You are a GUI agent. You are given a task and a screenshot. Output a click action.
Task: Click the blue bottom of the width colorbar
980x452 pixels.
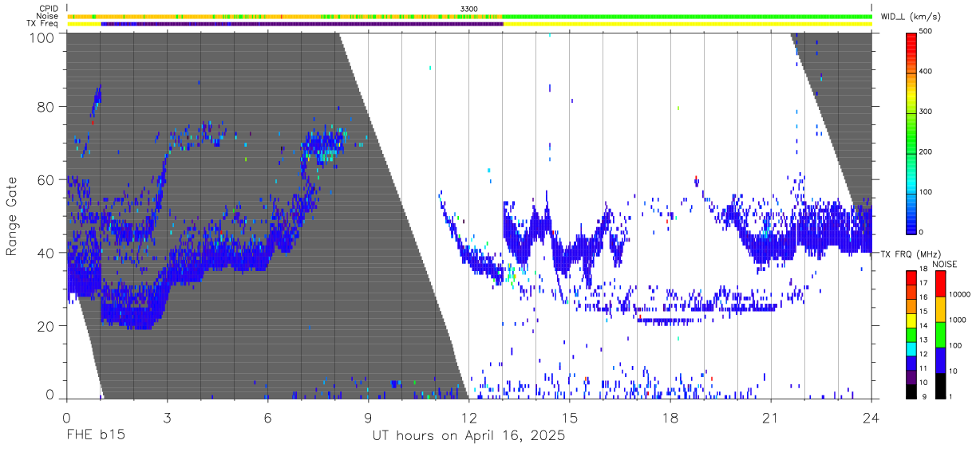911,223
